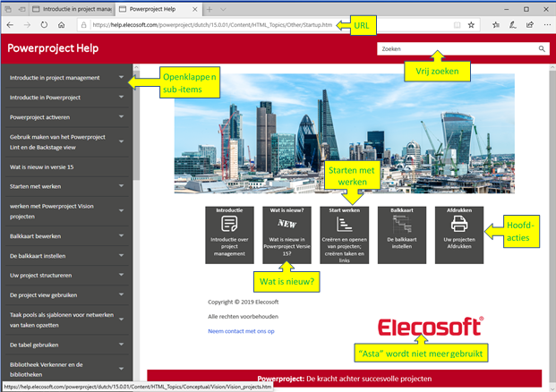This screenshot has height=392, width=556.
Task: Expand Introductie in Powerproject arrow
Action: pyautogui.click(x=121, y=97)
